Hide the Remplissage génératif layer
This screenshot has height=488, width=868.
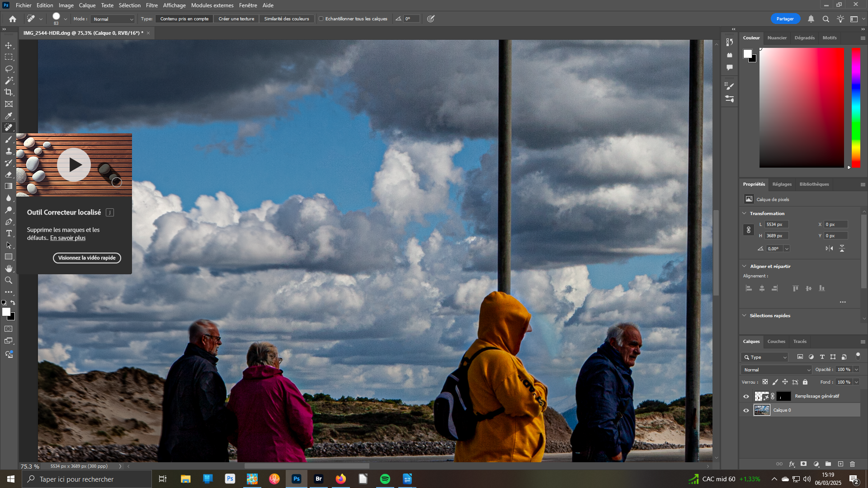point(746,396)
